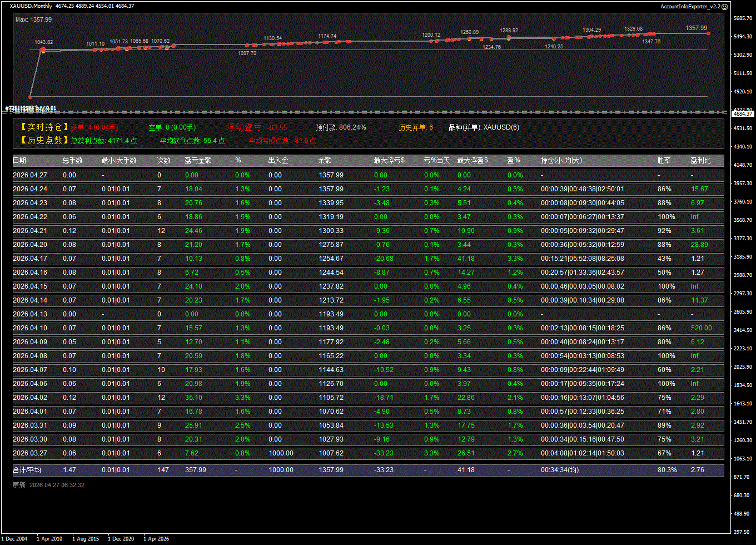Click the 浮动盈亏 floating profit label
This screenshot has width=756, height=545.
[243, 127]
